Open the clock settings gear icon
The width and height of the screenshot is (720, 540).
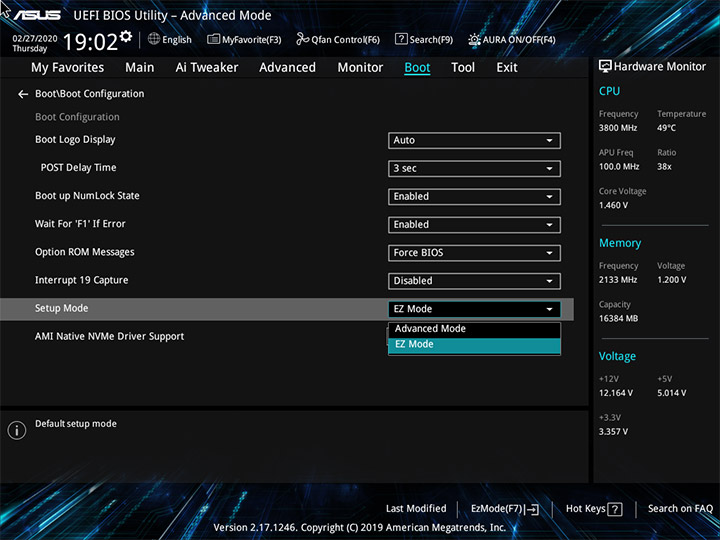click(126, 36)
